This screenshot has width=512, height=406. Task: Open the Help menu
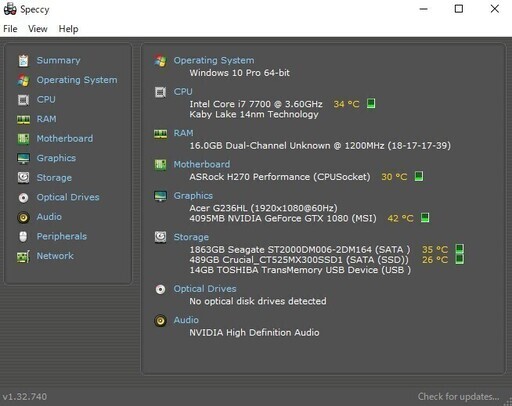tap(68, 29)
